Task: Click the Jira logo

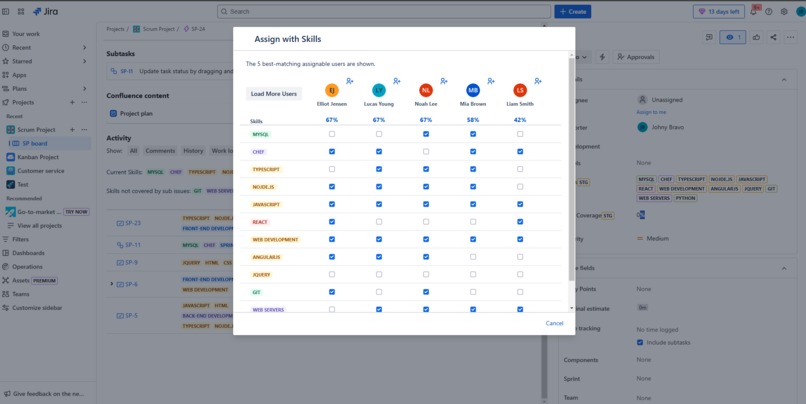Action: coord(46,11)
